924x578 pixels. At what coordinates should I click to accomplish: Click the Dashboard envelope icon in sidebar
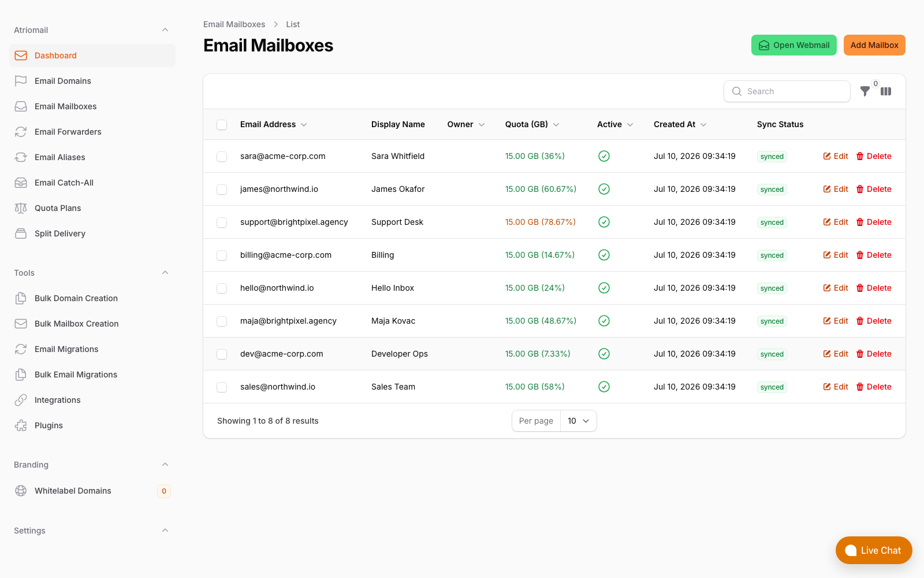pyautogui.click(x=21, y=55)
